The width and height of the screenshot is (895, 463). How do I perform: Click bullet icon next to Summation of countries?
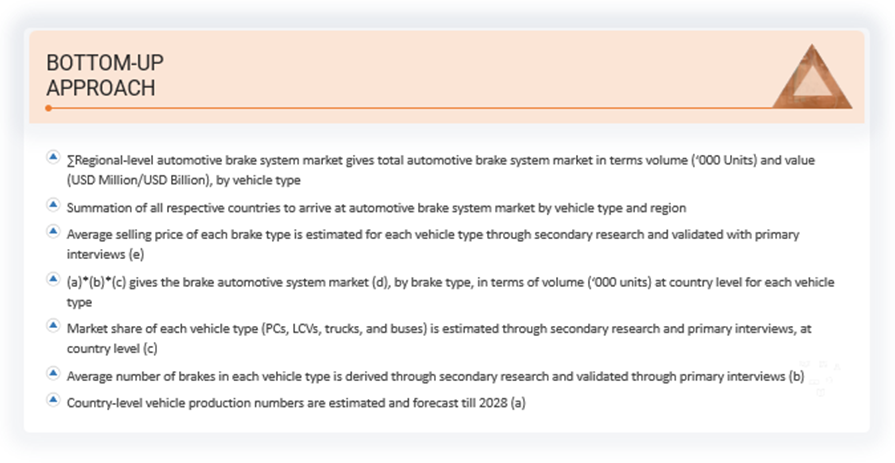[52, 206]
